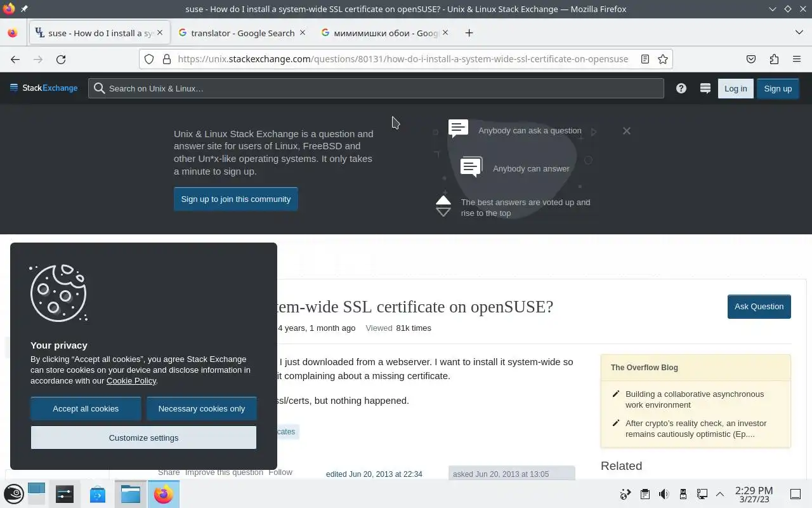Open the pager desktop switcher in taskbar
The image size is (812, 508).
click(36, 494)
